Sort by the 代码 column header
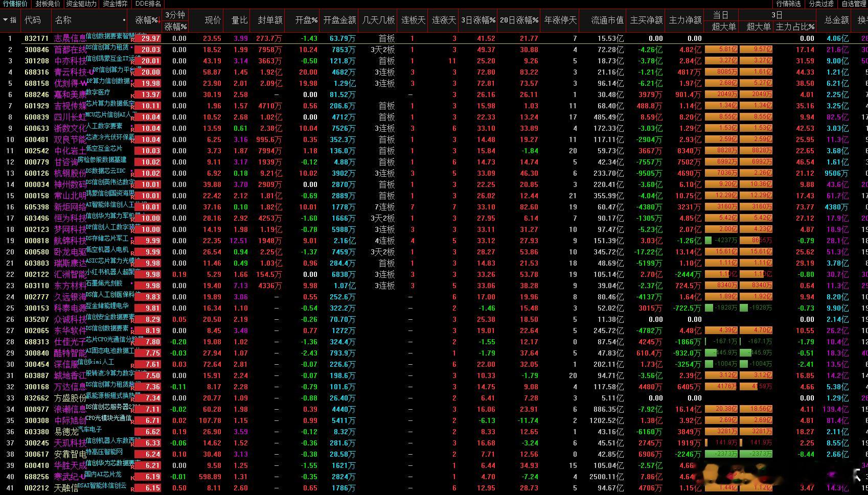The image size is (868, 495). (x=33, y=20)
